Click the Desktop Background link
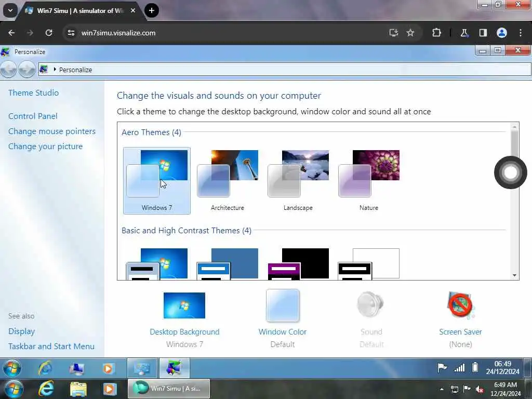The width and height of the screenshot is (532, 399). [x=184, y=332]
